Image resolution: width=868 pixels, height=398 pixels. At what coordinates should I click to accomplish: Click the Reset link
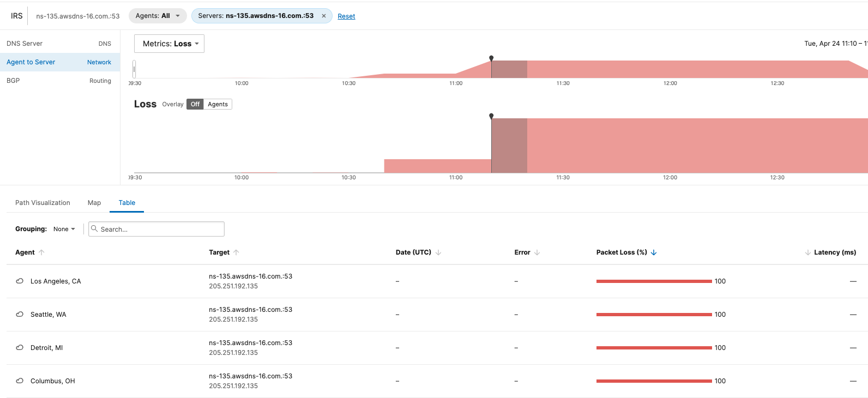click(346, 16)
